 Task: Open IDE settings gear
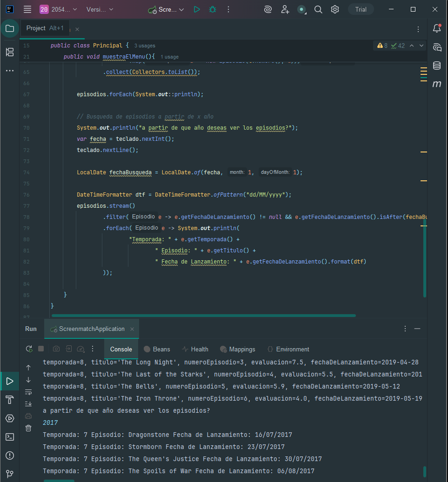click(x=335, y=10)
